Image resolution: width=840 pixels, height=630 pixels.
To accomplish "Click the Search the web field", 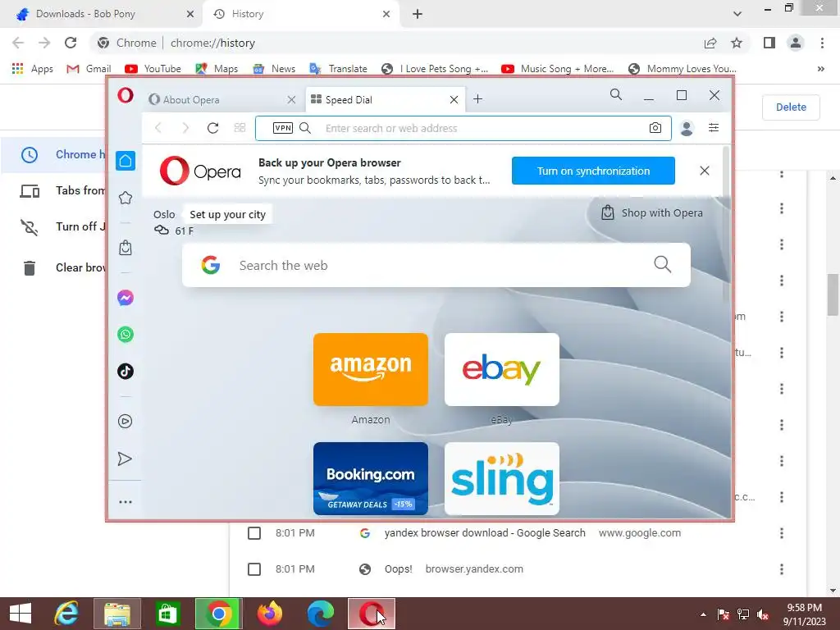I will coord(436,265).
